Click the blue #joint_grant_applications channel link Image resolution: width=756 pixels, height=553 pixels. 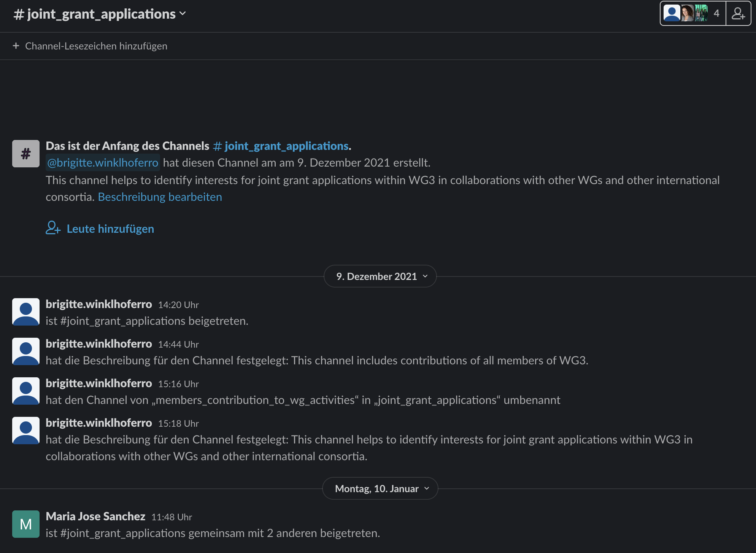tap(281, 146)
